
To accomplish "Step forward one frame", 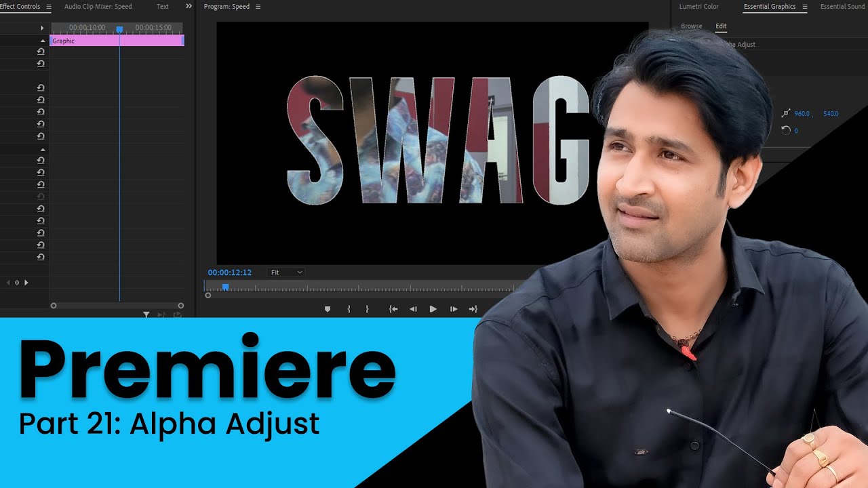I will point(454,309).
